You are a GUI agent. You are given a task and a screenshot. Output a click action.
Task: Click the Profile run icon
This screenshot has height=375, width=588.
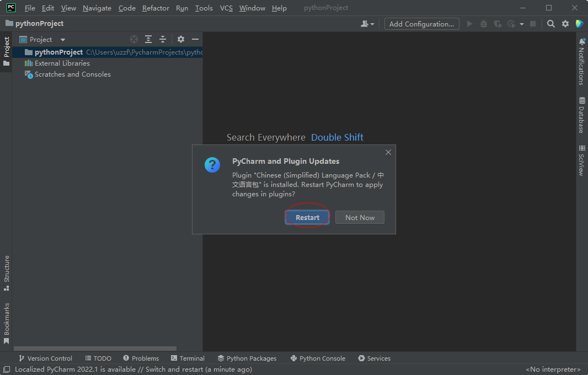pyautogui.click(x=511, y=24)
